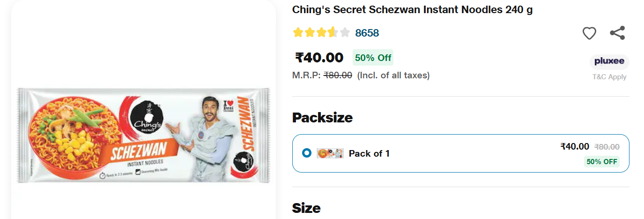This screenshot has height=219, width=644.
Task: Open the T&C Apply link
Action: (609, 77)
